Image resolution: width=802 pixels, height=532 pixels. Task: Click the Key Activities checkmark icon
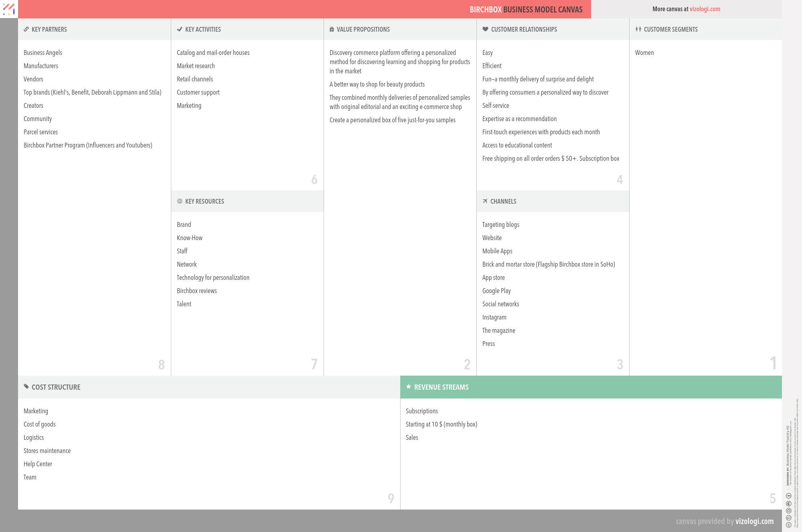(x=180, y=29)
